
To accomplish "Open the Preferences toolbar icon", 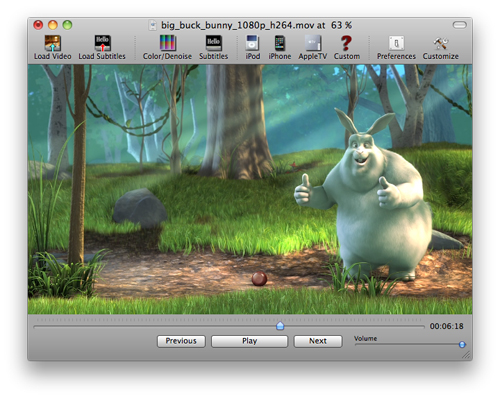I will point(396,43).
